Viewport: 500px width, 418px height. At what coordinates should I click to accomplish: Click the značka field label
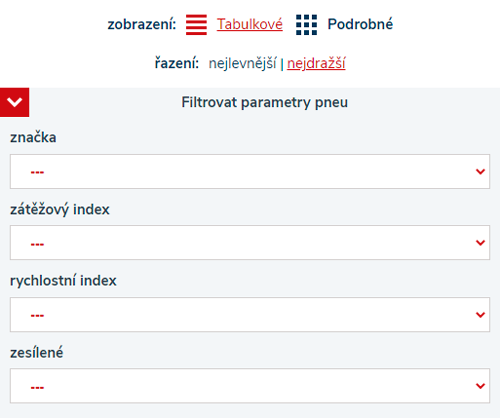(33, 137)
